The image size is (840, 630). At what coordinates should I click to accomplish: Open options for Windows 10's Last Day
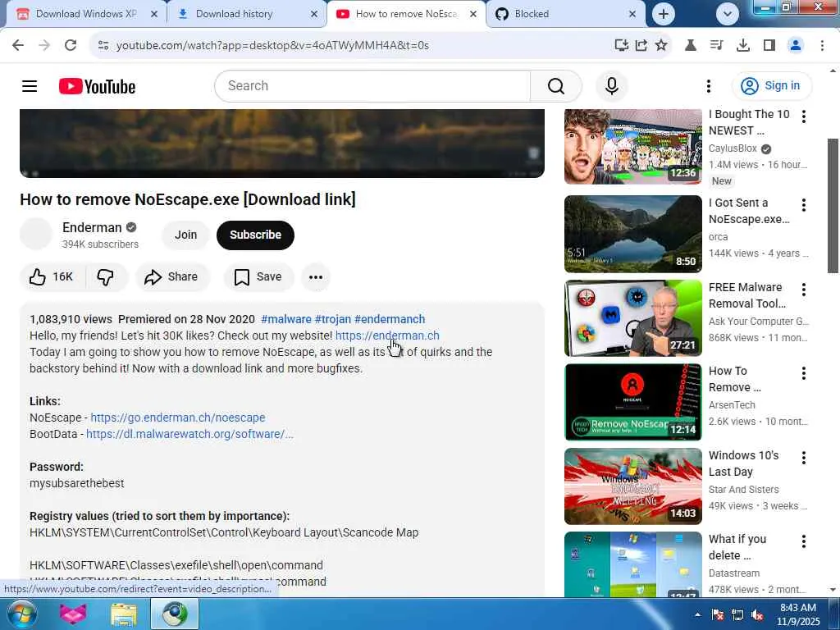[803, 458]
